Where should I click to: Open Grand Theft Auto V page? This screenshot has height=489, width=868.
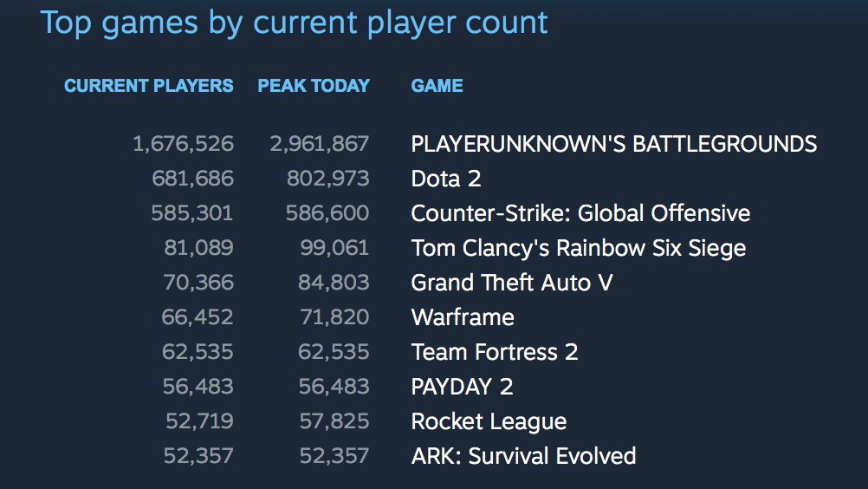click(x=512, y=283)
